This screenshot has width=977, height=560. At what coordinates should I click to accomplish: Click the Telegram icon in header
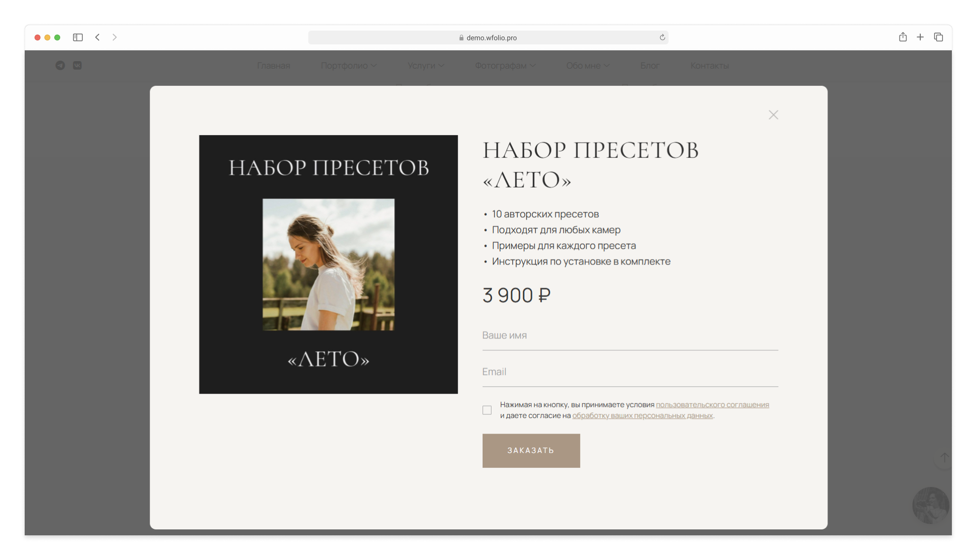coord(60,66)
